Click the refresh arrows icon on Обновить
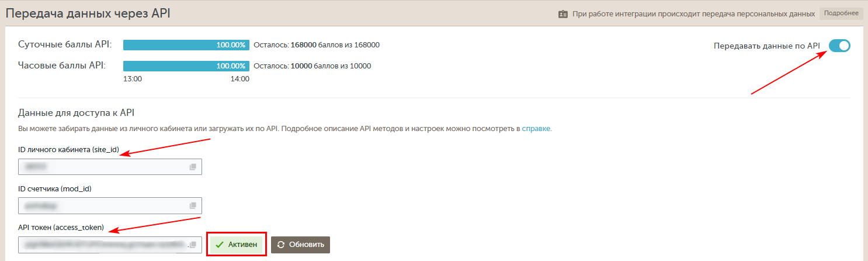The height and width of the screenshot is (261, 868). (x=282, y=245)
